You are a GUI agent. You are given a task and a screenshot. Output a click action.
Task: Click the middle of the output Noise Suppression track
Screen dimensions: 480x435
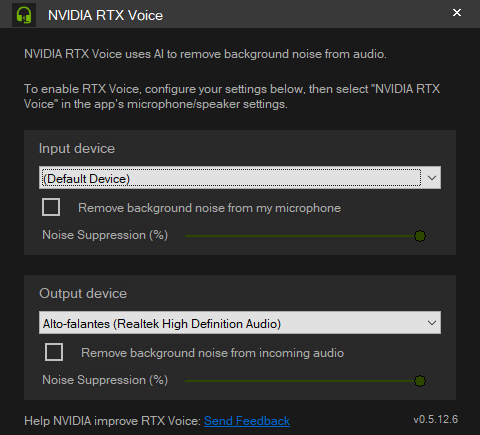point(302,381)
